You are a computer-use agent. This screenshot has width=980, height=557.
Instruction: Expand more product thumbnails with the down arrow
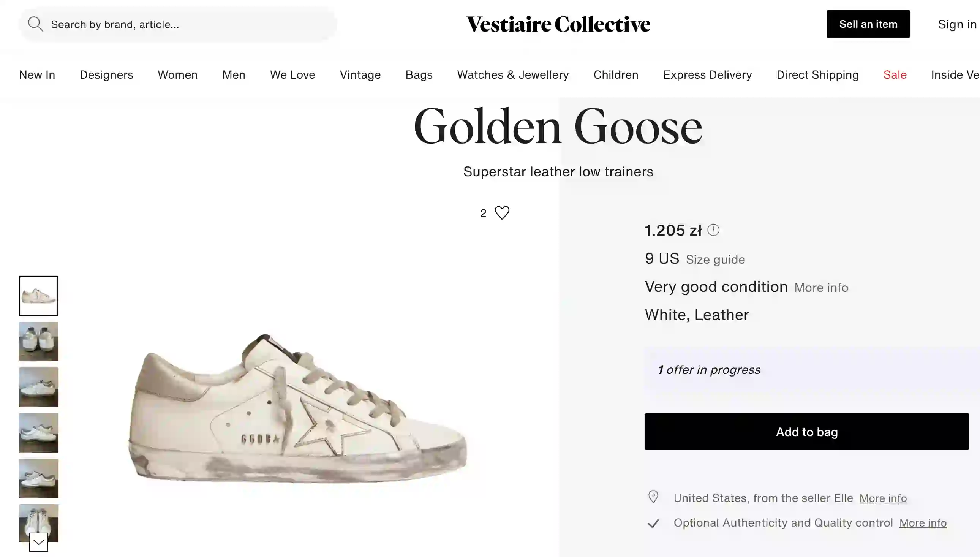pyautogui.click(x=38, y=542)
